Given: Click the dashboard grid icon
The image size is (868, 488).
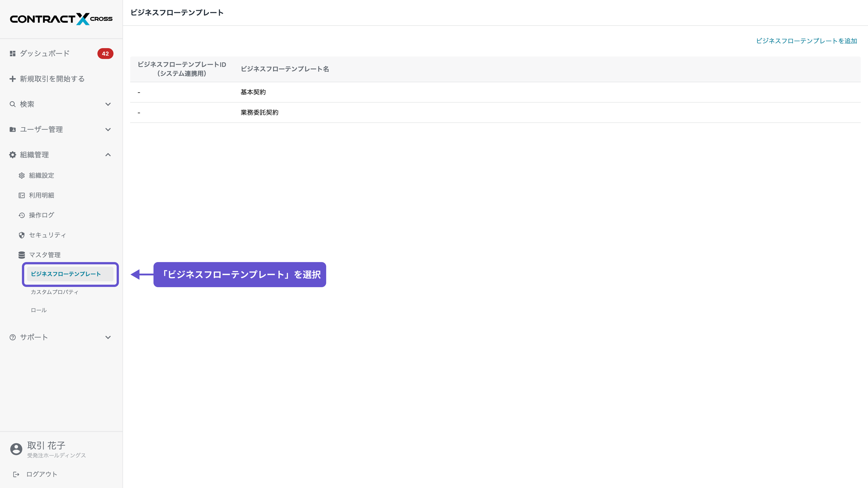Looking at the screenshot, I should (12, 54).
